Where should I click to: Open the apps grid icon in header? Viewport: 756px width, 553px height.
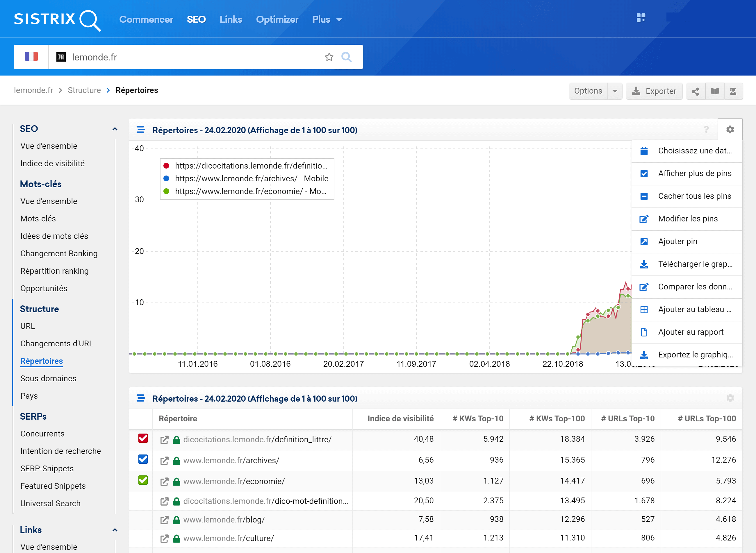click(641, 18)
